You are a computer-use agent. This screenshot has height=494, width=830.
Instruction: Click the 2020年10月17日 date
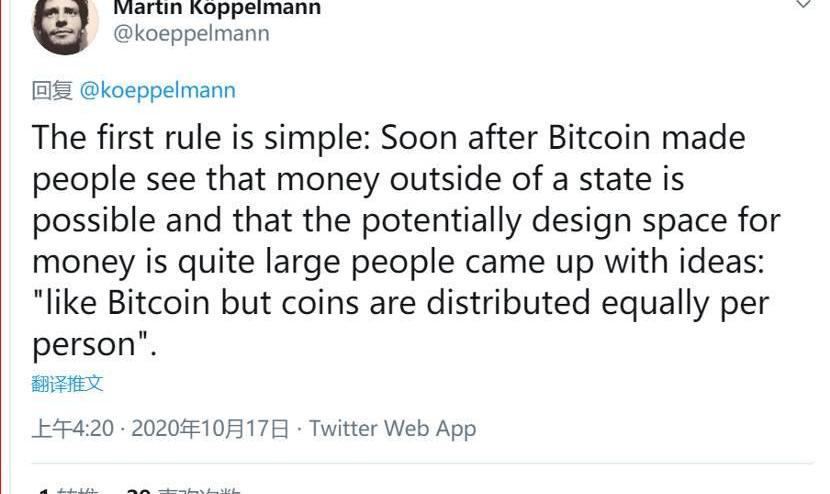[210, 429]
